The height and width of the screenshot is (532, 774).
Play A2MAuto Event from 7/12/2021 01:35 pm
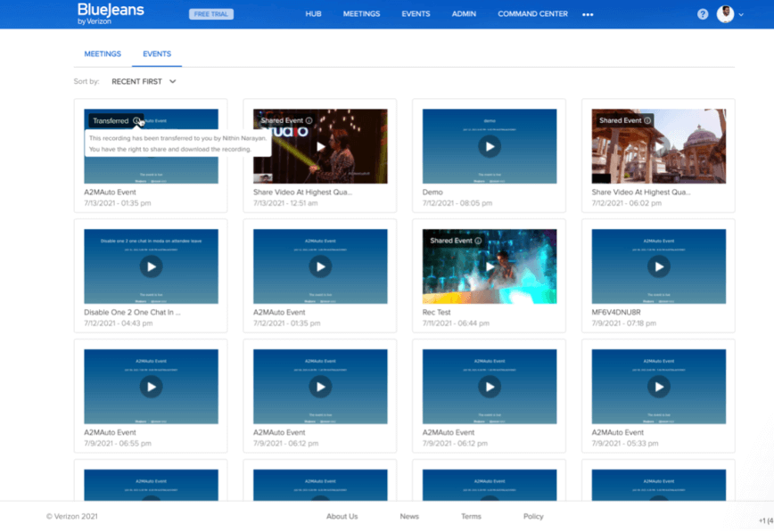point(320,266)
